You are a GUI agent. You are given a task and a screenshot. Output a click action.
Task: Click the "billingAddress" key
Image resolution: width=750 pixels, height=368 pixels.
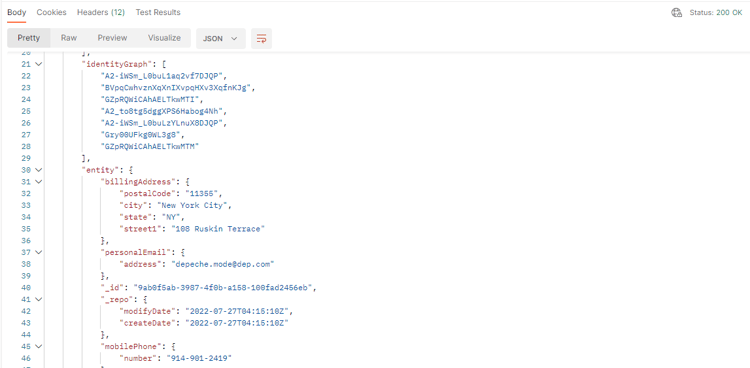pyautogui.click(x=139, y=182)
